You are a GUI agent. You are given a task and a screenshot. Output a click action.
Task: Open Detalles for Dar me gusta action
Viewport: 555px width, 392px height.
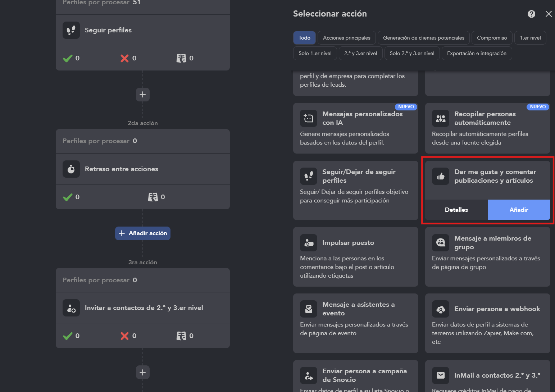pyautogui.click(x=456, y=210)
